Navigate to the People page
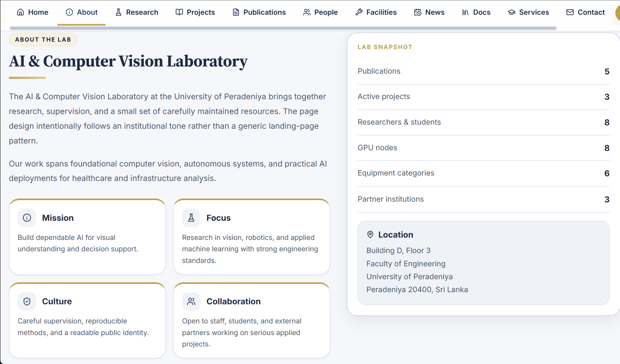Viewport: 620px width, 364px height. (x=321, y=12)
